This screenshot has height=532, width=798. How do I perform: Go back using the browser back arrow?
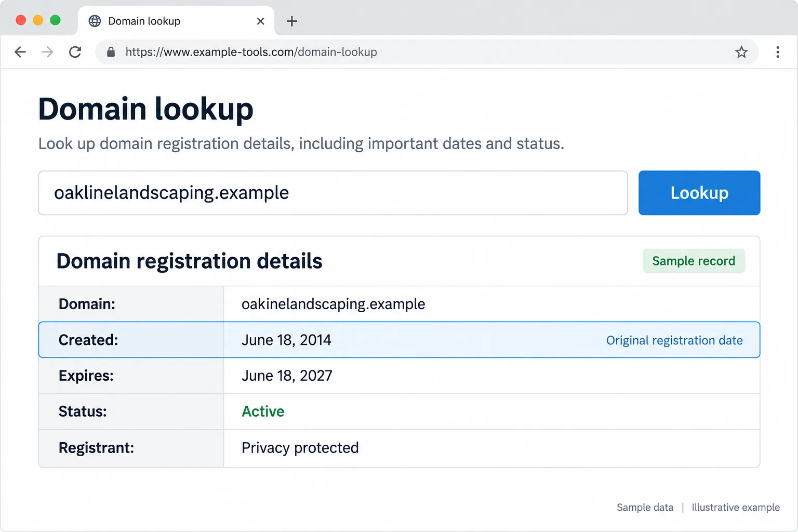(x=20, y=52)
